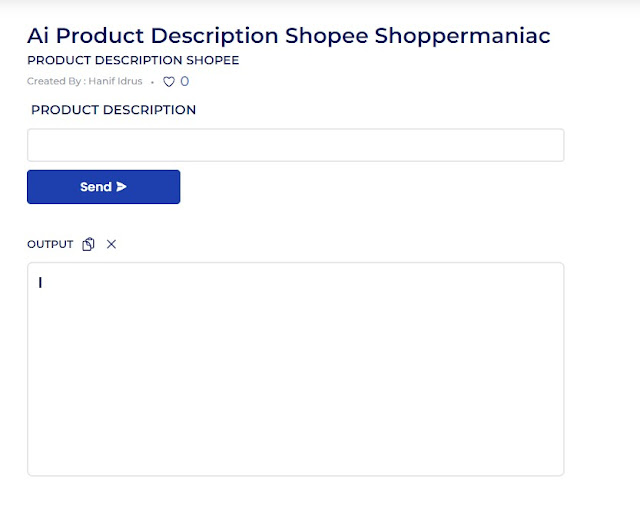Click the word 'Send' on the blue button
The height and width of the screenshot is (512, 640).
click(x=96, y=187)
